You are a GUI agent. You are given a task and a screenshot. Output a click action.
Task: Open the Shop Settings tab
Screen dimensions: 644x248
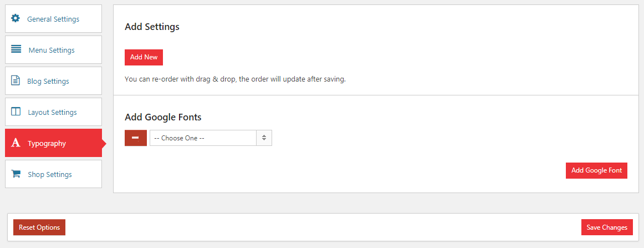53,174
